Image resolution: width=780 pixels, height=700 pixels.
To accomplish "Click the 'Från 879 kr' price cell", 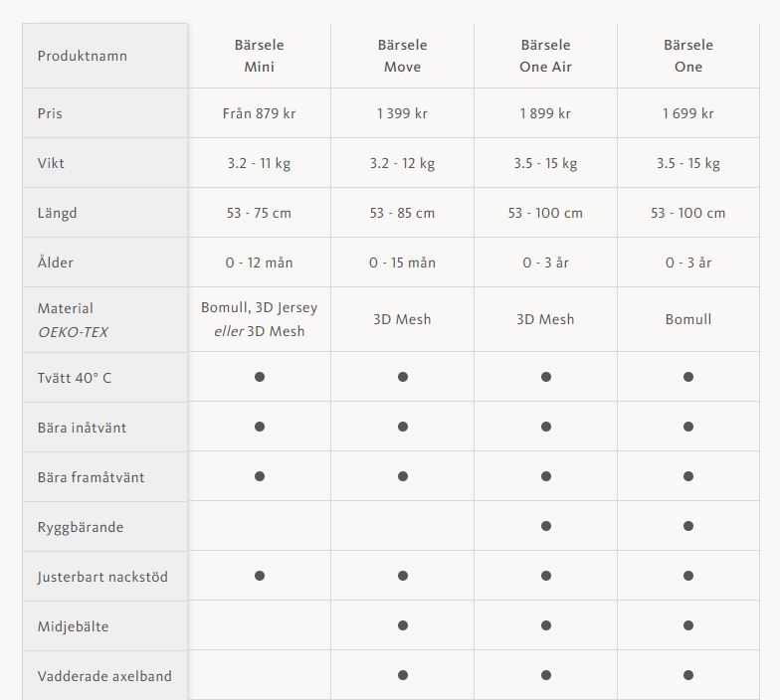I will click(x=259, y=113).
